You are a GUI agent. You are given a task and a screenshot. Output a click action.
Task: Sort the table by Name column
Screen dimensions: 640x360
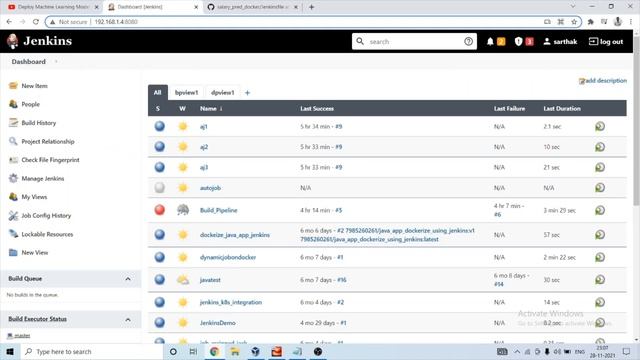211,109
